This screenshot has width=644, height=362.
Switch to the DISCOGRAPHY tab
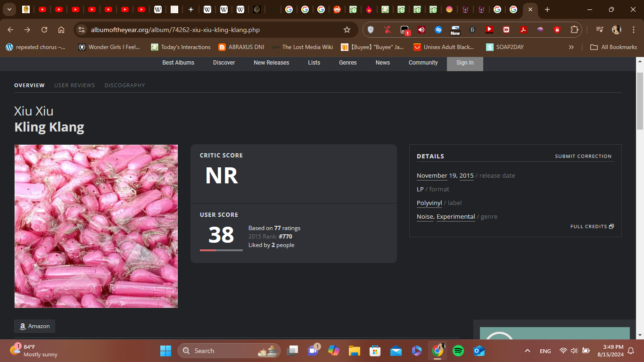pos(125,85)
